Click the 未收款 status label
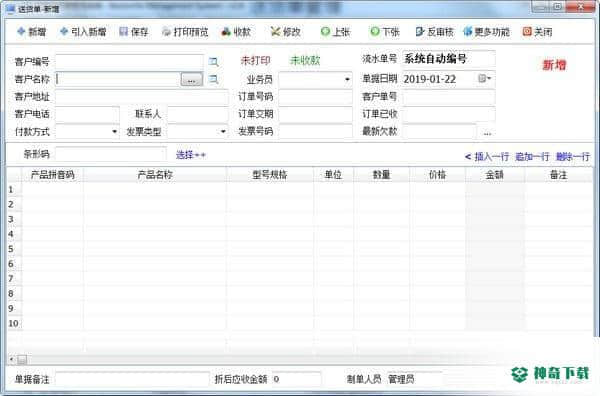 pyautogui.click(x=305, y=60)
